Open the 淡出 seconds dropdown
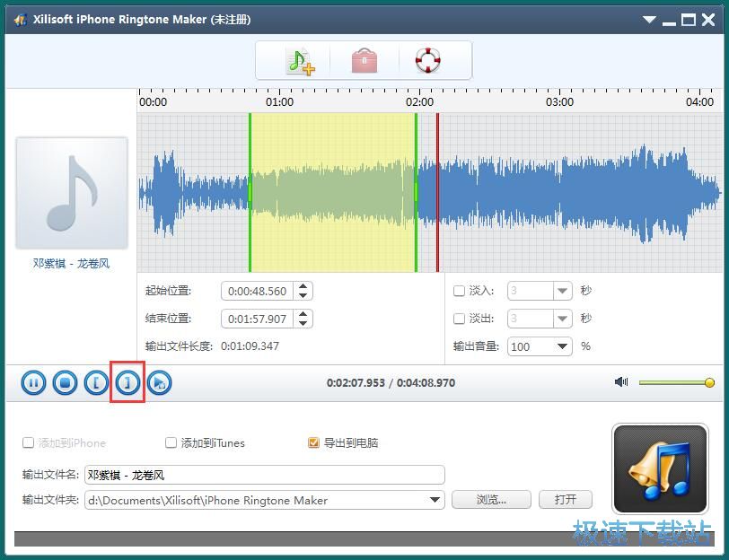This screenshot has height=560, width=729. (x=562, y=319)
